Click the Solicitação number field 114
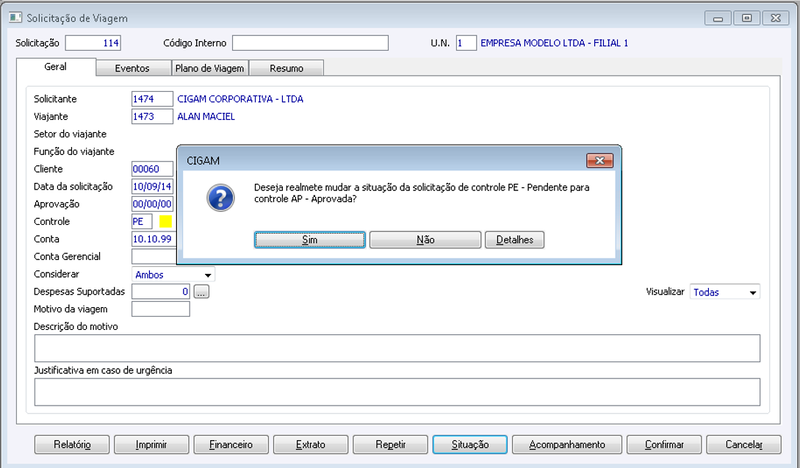This screenshot has width=800, height=468. (93, 43)
